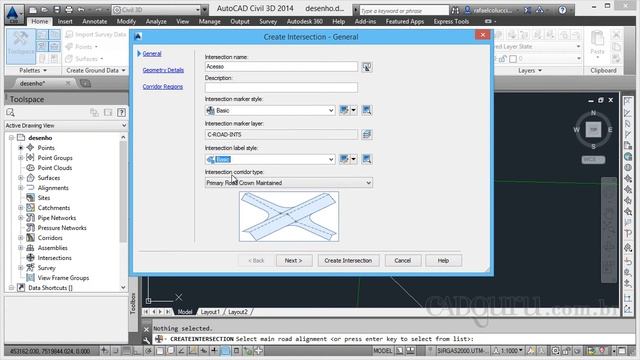The width and height of the screenshot is (640, 360).
Task: Click the WCS button under the ViewCube
Action: click(593, 160)
